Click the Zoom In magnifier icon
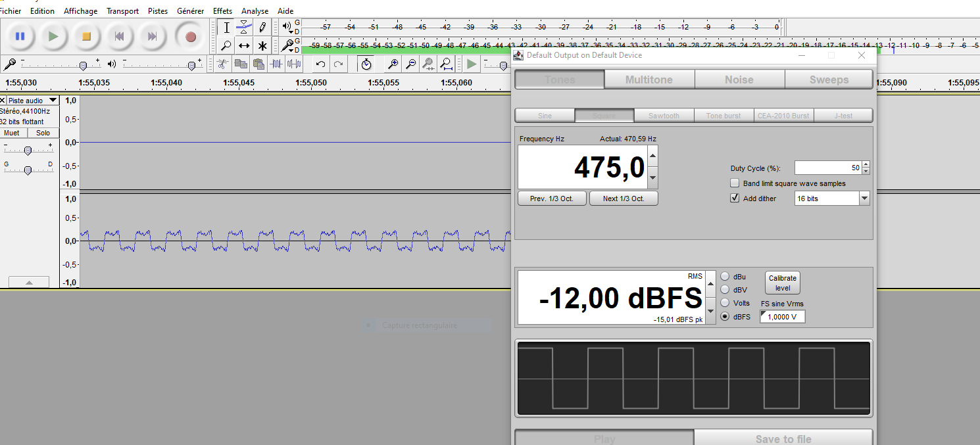980x445 pixels. point(393,64)
